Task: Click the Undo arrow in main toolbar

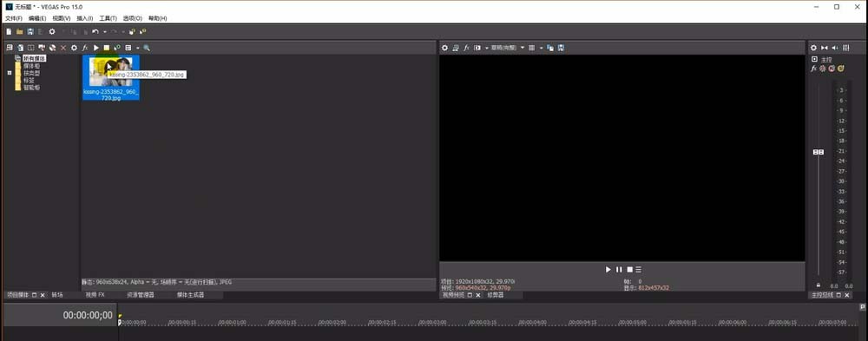Action: coord(95,32)
